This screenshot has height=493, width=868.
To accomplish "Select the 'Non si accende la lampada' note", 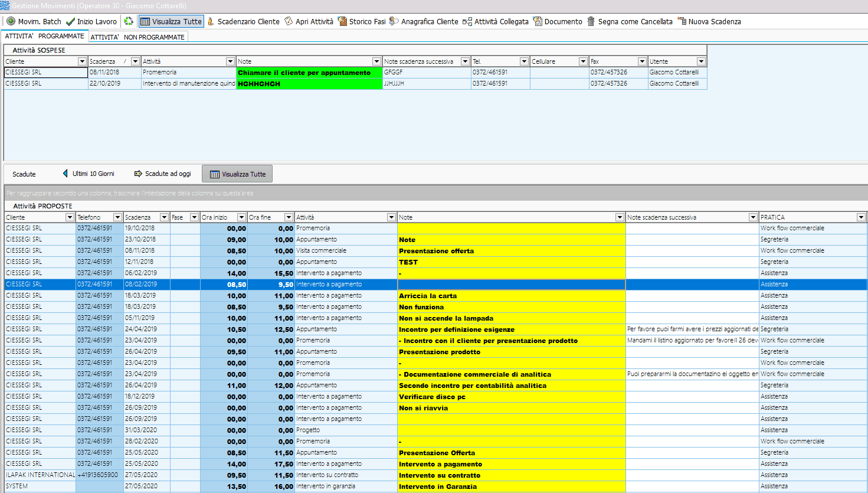I will pyautogui.click(x=512, y=318).
